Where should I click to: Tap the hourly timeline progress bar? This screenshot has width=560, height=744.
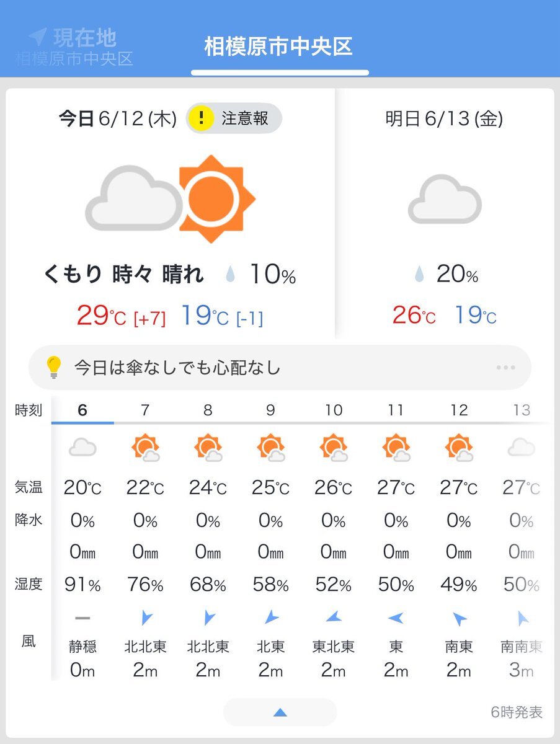pyautogui.click(x=301, y=423)
